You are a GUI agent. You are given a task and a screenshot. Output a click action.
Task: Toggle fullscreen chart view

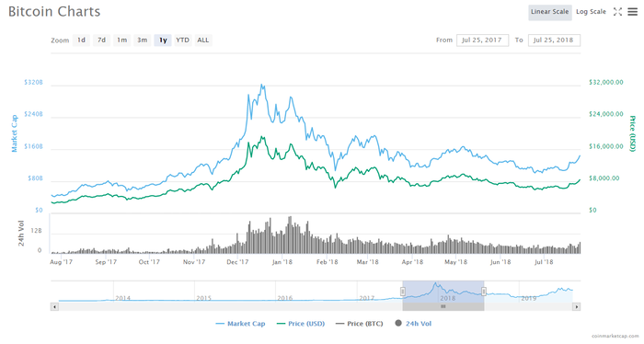[x=617, y=12]
